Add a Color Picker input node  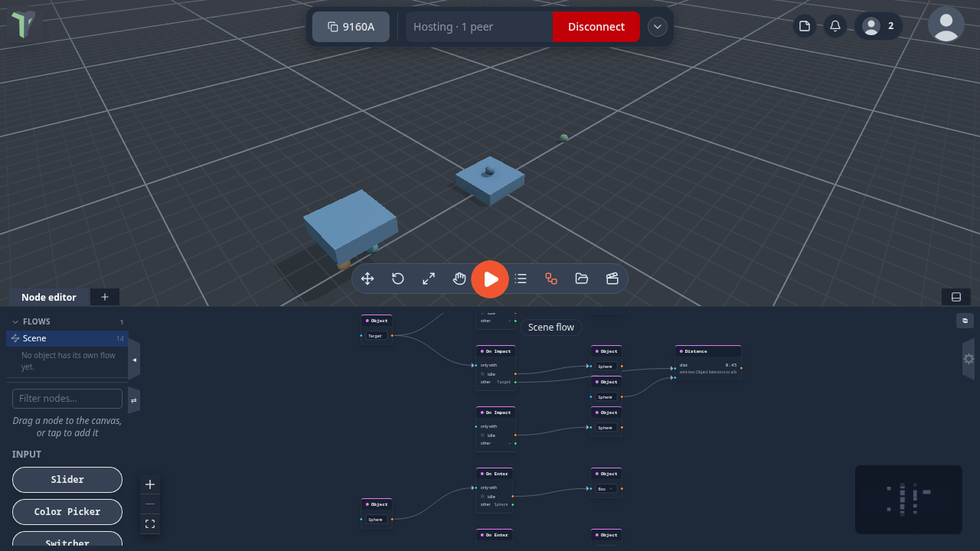point(67,512)
